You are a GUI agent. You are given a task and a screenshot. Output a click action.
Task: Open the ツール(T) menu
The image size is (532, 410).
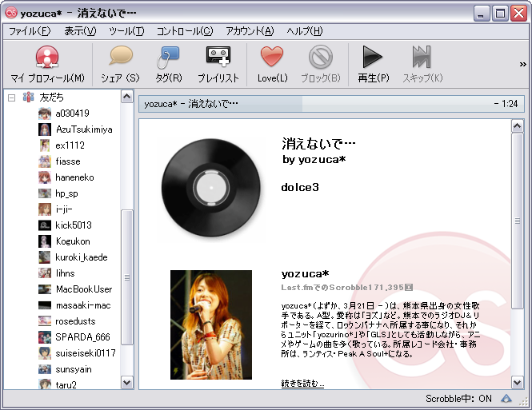click(x=126, y=31)
